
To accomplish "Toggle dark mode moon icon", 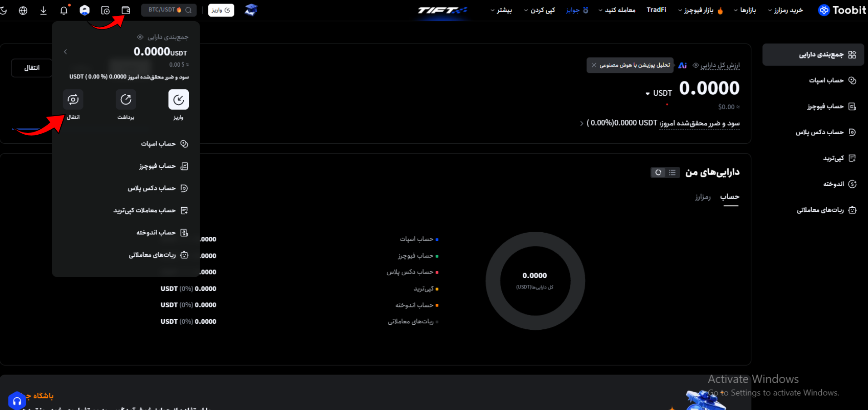I will click(x=4, y=10).
